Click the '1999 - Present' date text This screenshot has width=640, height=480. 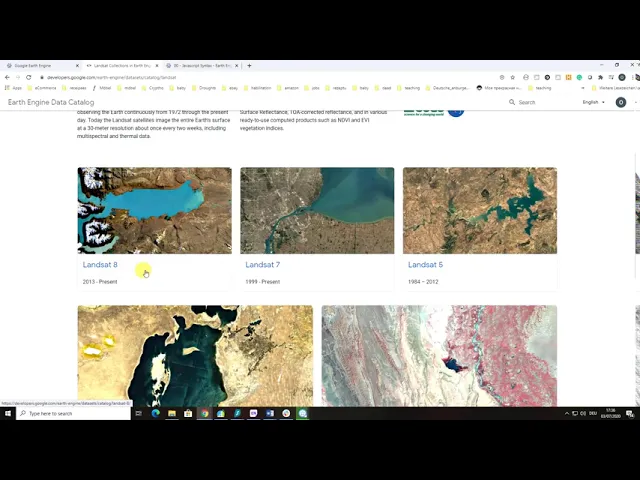pos(262,282)
